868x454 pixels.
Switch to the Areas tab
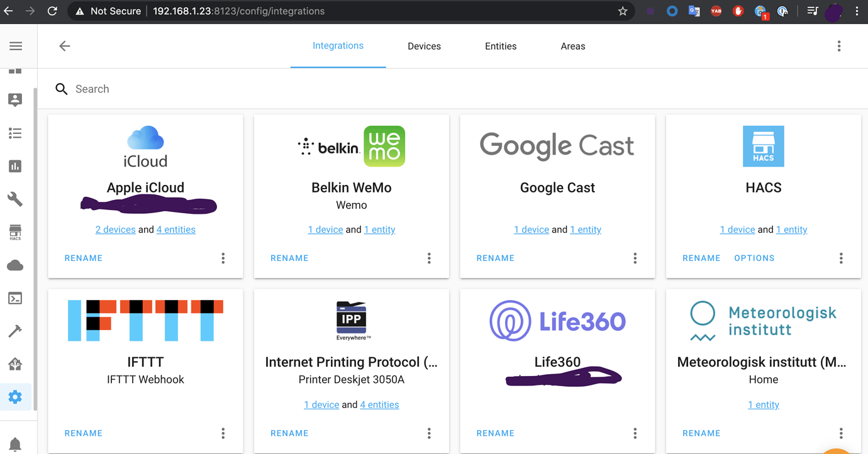pyautogui.click(x=573, y=47)
